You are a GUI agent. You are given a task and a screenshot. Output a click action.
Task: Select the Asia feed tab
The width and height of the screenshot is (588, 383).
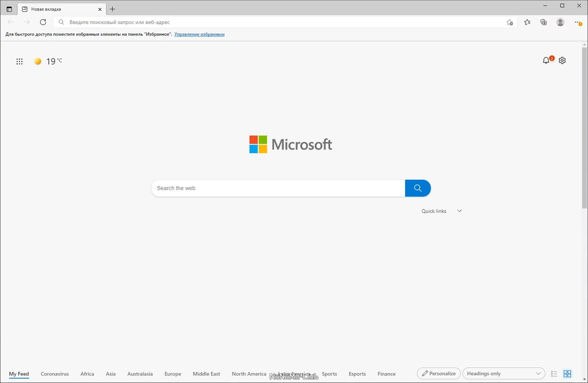click(111, 374)
